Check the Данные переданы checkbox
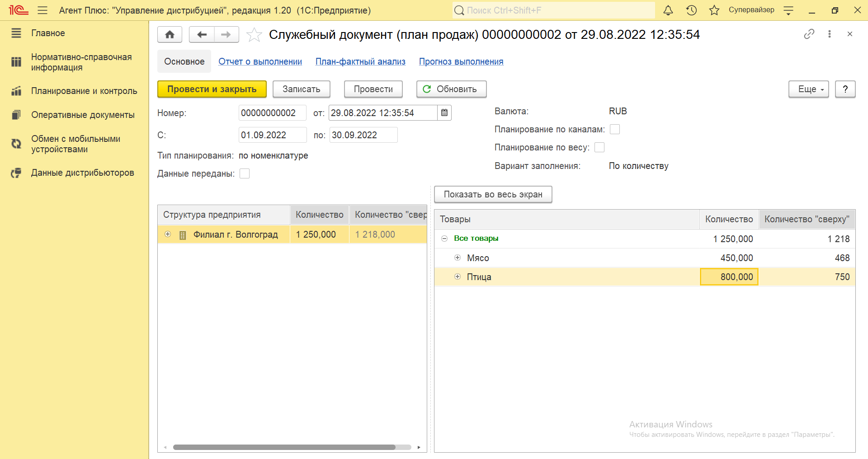This screenshot has width=868, height=459. tap(245, 174)
